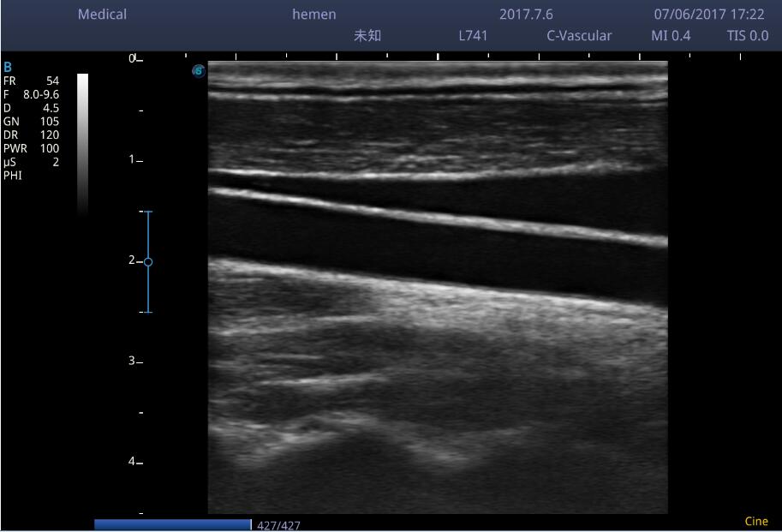Click the PWR power value 100
Viewport: 782px width, 532px height.
coord(49,148)
